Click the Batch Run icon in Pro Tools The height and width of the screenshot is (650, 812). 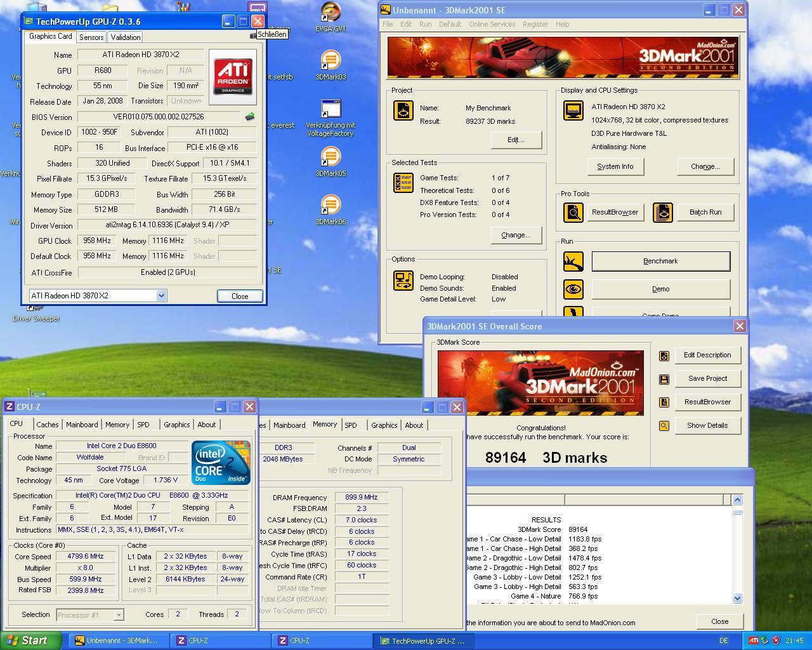coord(662,212)
